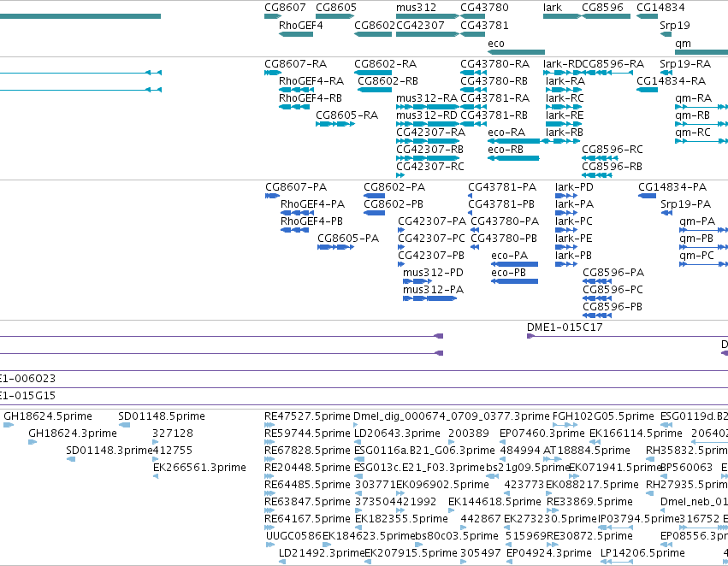Click the GH18624.5prime EST marker

pos(9,424)
